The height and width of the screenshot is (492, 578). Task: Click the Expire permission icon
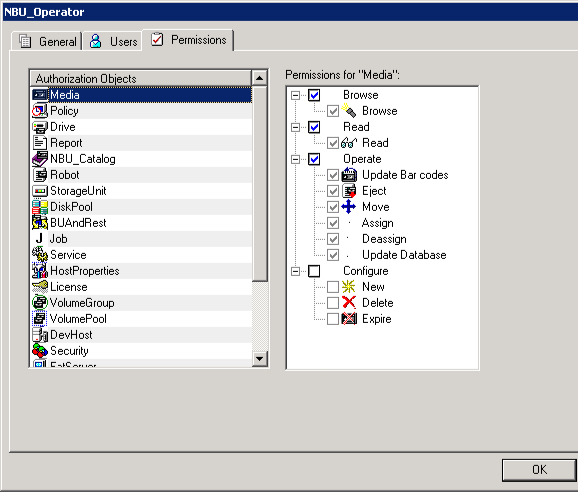(349, 319)
